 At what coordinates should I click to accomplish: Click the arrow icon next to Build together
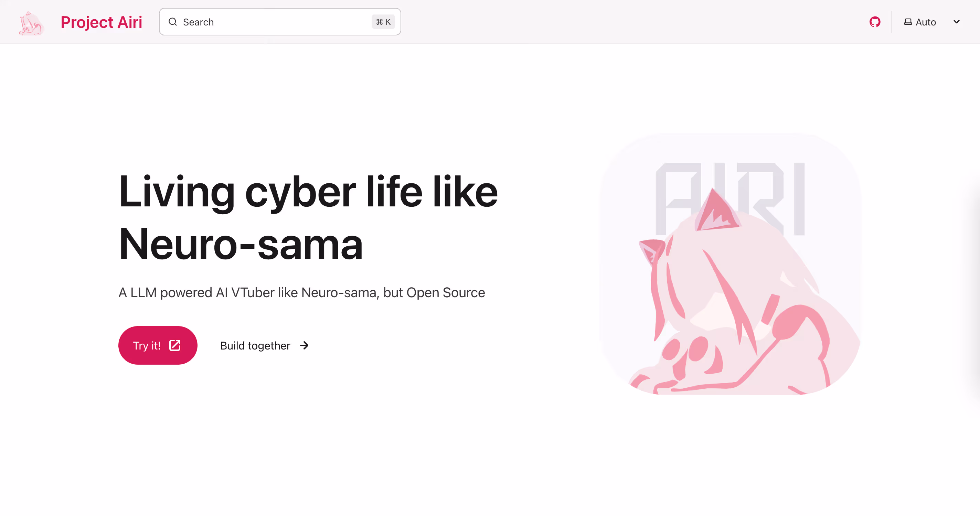(304, 345)
